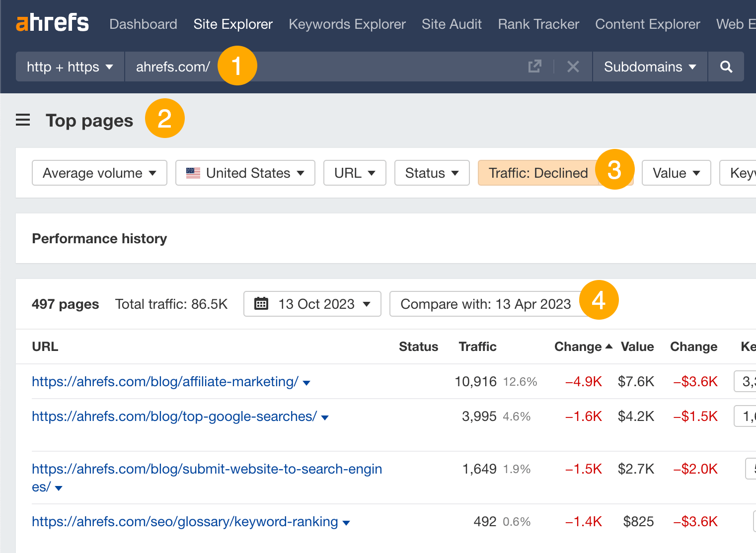Click the search magnifier icon
The height and width of the screenshot is (553, 756).
pos(726,67)
